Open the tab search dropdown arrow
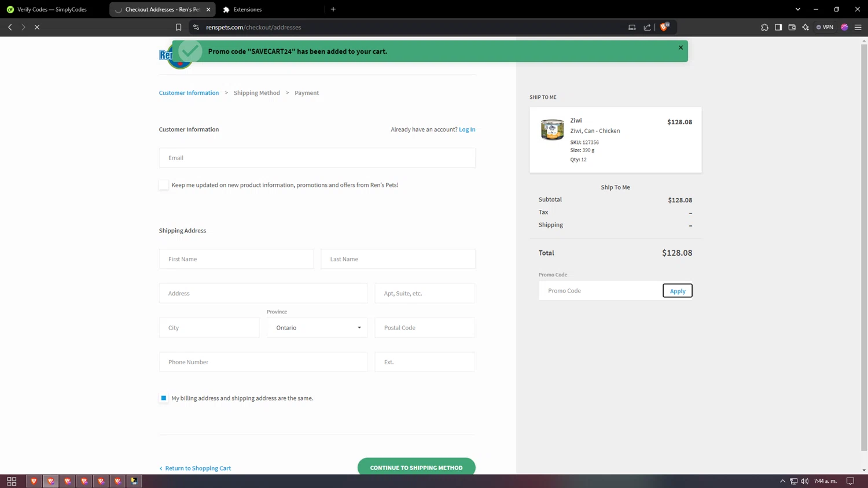The width and height of the screenshot is (868, 488). [798, 9]
